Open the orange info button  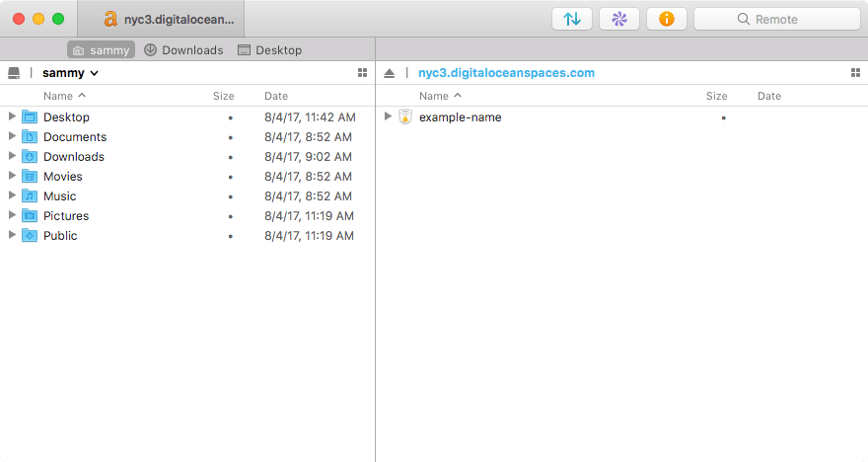667,19
